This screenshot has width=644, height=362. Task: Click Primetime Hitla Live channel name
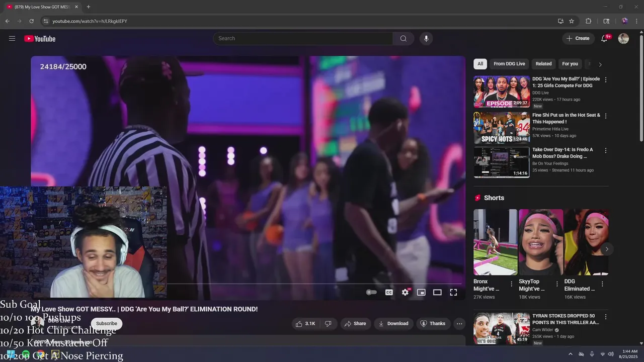(x=550, y=129)
